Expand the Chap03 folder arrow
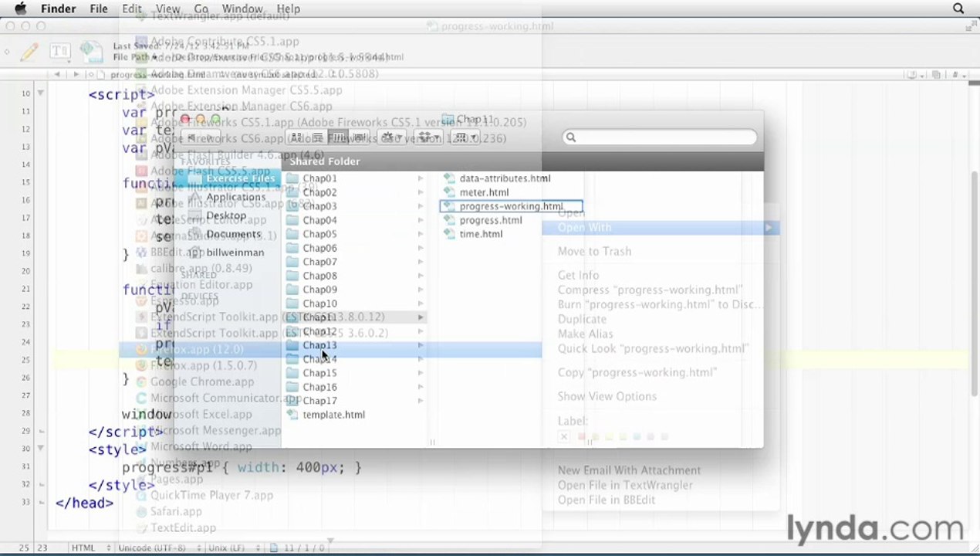Viewport: 980px width, 556px height. [x=421, y=206]
